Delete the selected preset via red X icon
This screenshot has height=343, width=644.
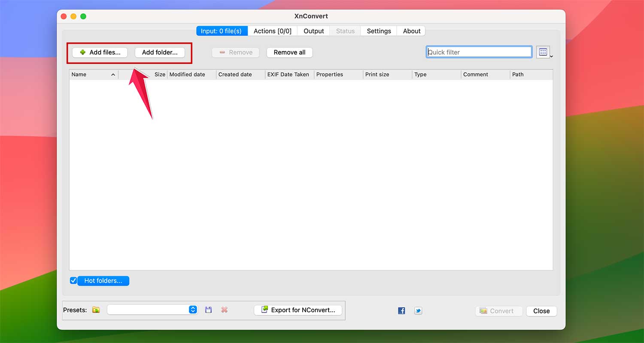224,310
